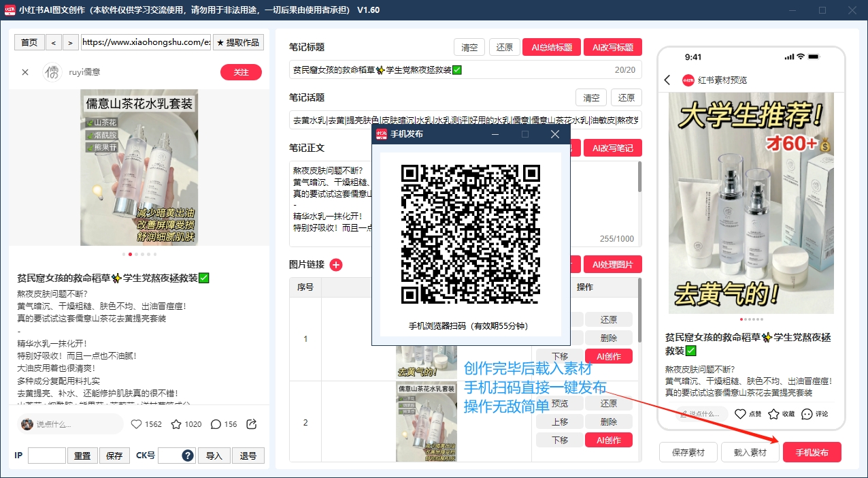Click browser forward navigation button

71,42
